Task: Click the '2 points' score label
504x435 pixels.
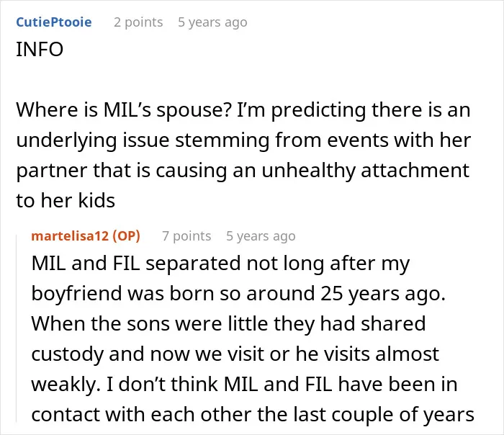Action: 138,22
